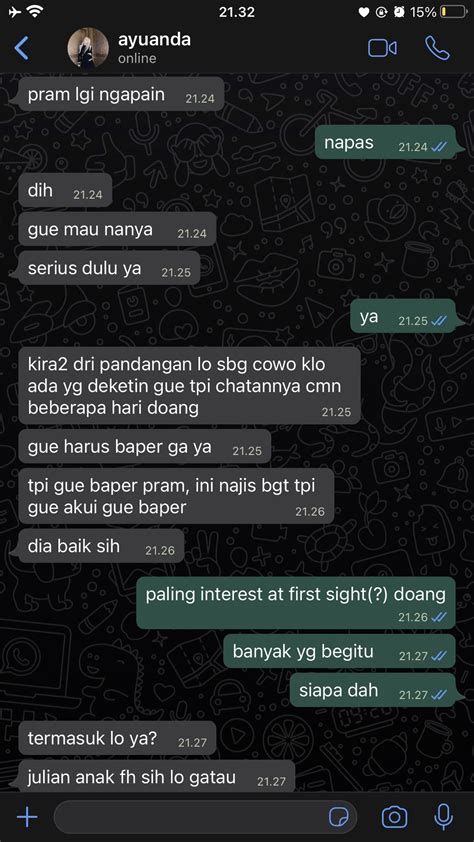Tap the microphone to record voice message
474x842 pixels.
(x=443, y=817)
